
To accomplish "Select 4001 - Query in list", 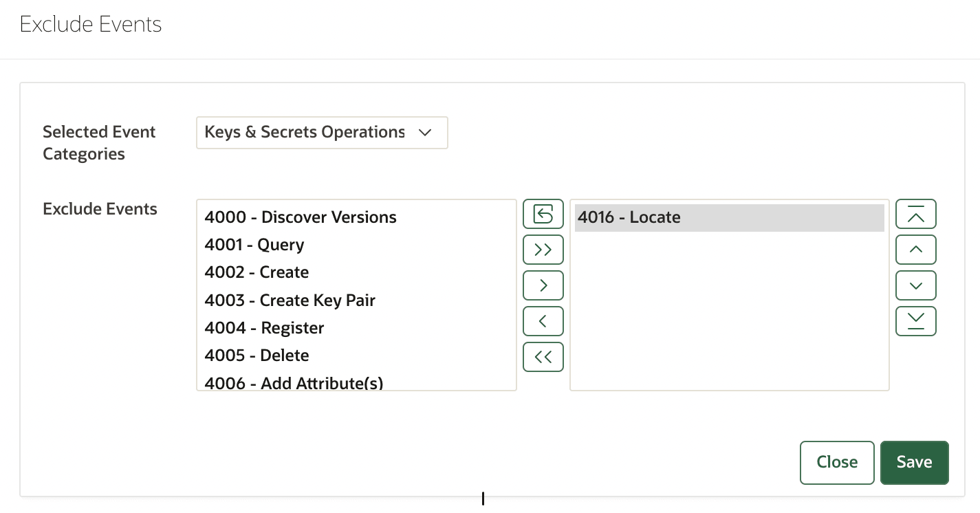I will [x=254, y=245].
